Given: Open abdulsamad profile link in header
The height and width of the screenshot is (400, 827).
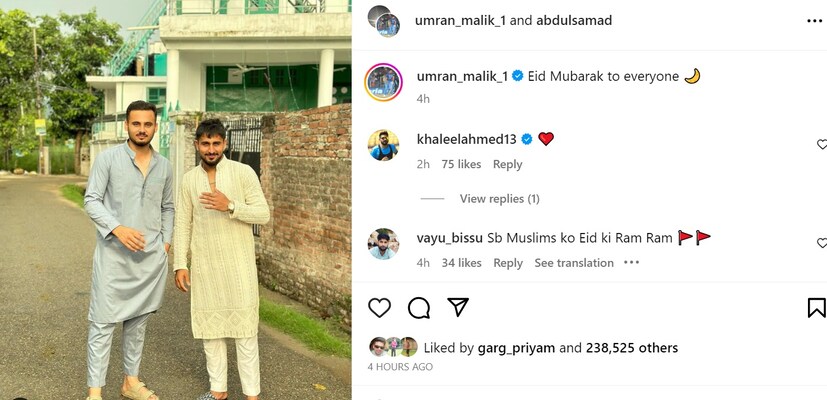Looking at the screenshot, I should pos(574,20).
